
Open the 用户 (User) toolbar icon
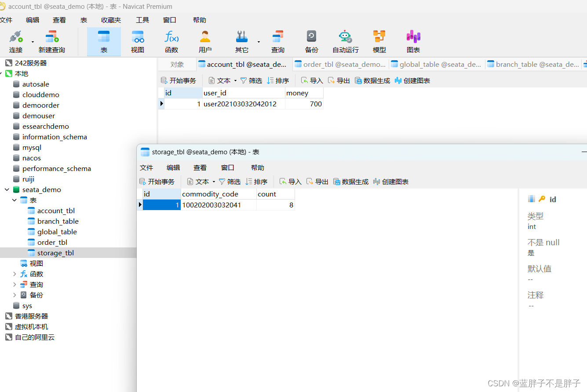pyautogui.click(x=205, y=41)
